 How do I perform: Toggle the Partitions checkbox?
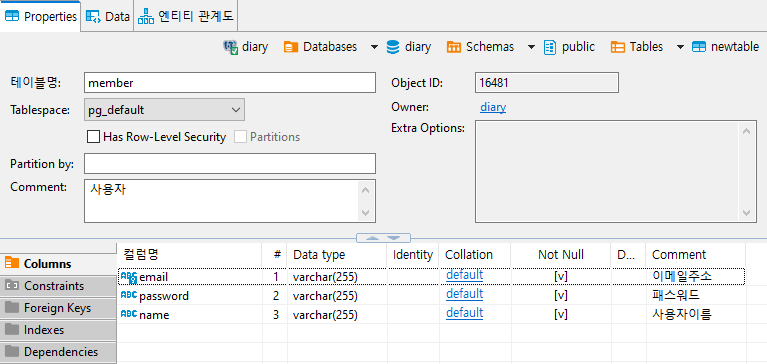240,136
